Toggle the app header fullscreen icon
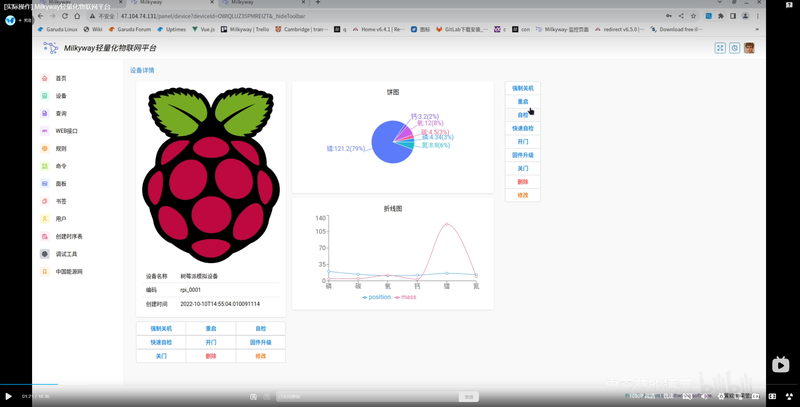 [720, 48]
